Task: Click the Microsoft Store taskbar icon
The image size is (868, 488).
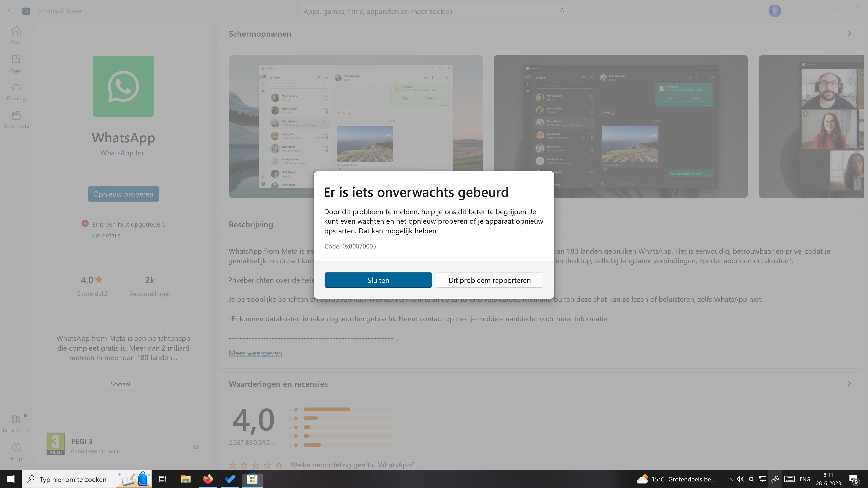Action: click(252, 479)
